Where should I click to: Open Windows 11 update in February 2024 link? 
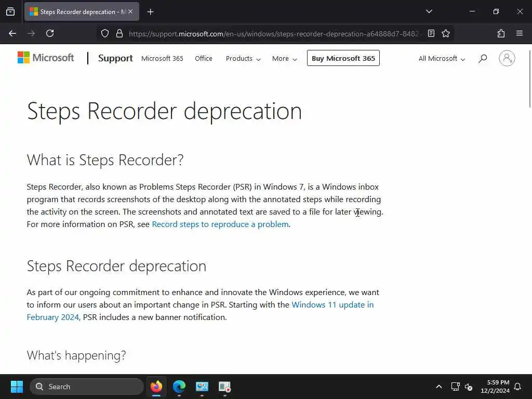[x=200, y=311]
